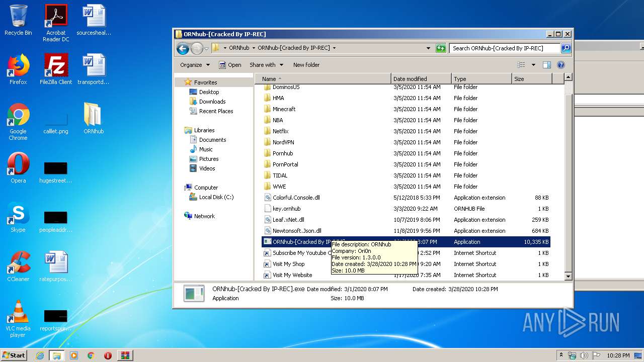Click the Search ORNhub input field
Screen dimensions: 644x362
[x=504, y=48]
